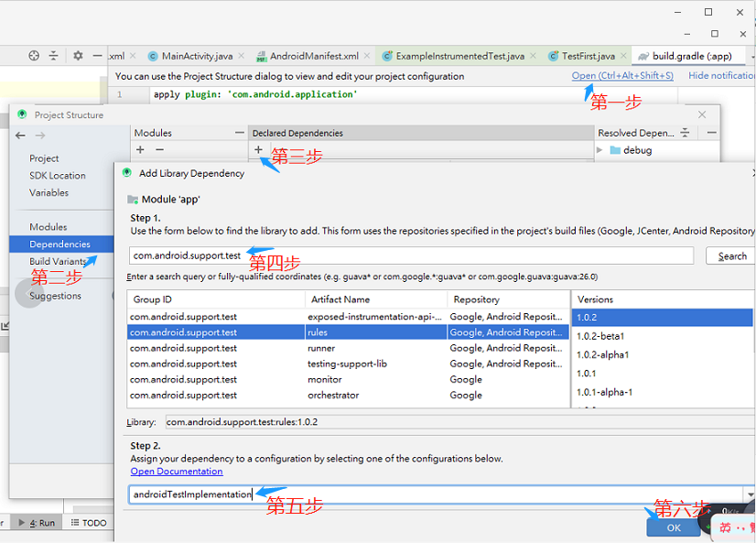Viewport: 756px width, 543px height.
Task: Click the collapse-all arrows toolbar icon
Action: point(52,56)
